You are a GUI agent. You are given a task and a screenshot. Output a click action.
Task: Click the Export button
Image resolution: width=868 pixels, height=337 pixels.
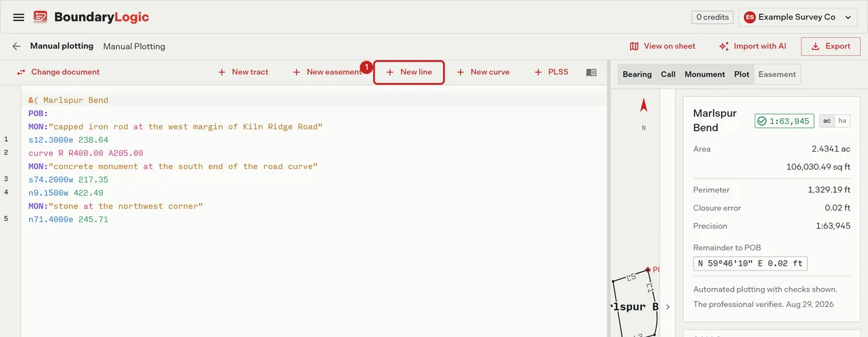pyautogui.click(x=830, y=46)
